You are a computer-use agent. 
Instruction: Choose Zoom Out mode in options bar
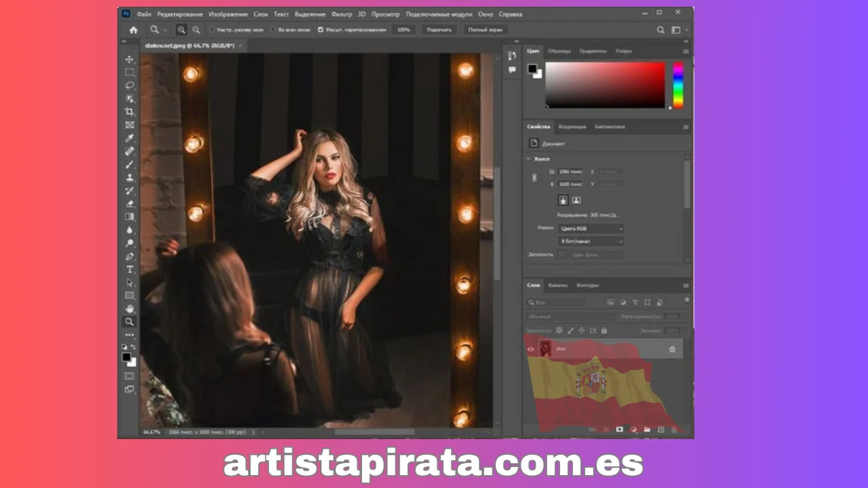[196, 30]
